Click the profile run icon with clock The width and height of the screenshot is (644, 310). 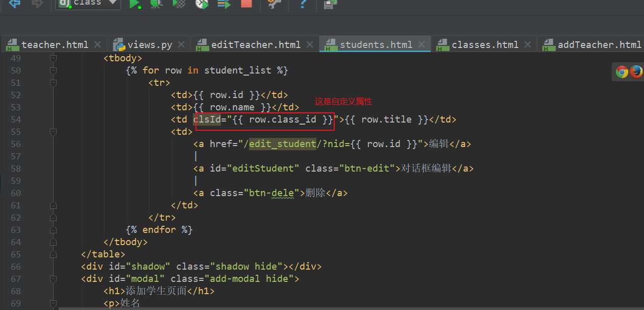click(x=202, y=4)
